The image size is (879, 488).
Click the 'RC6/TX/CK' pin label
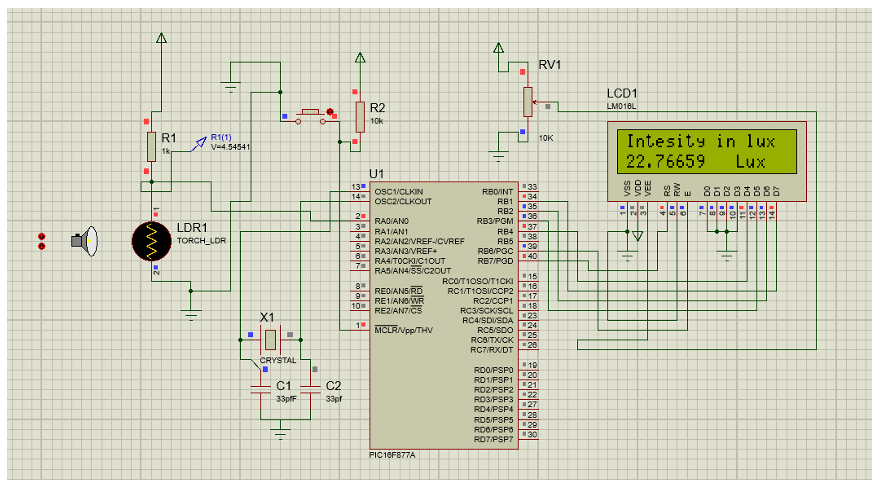point(492,340)
